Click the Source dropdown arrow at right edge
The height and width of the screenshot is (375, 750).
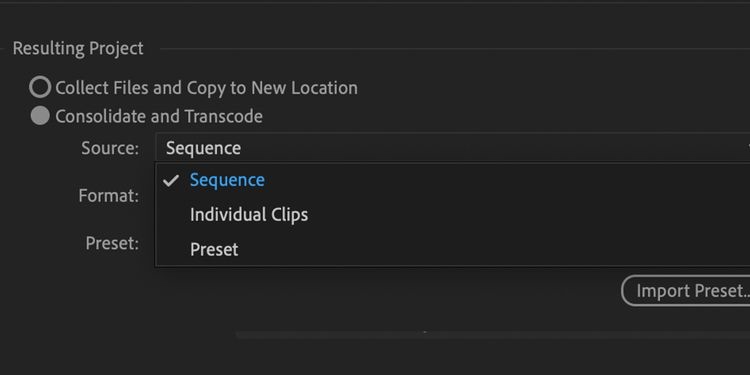point(747,148)
